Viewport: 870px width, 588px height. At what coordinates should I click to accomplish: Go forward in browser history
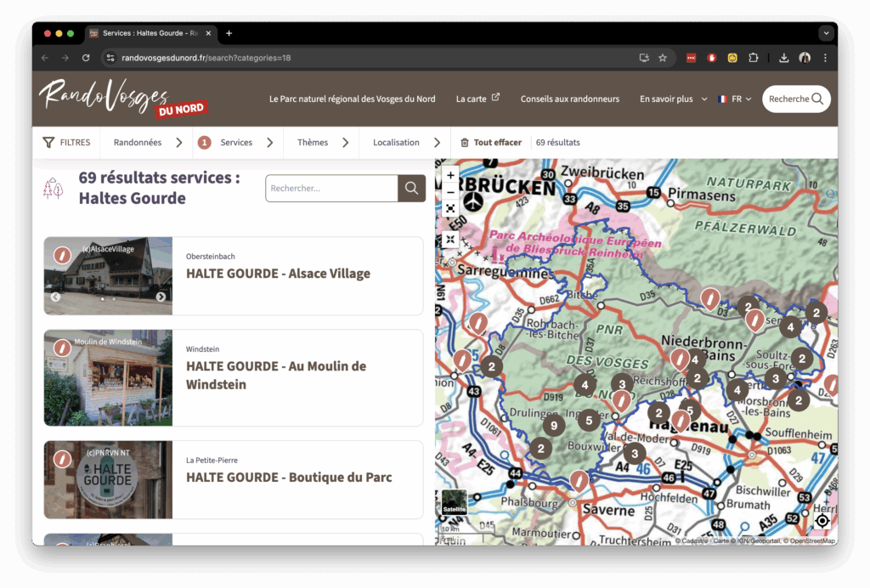click(x=65, y=58)
